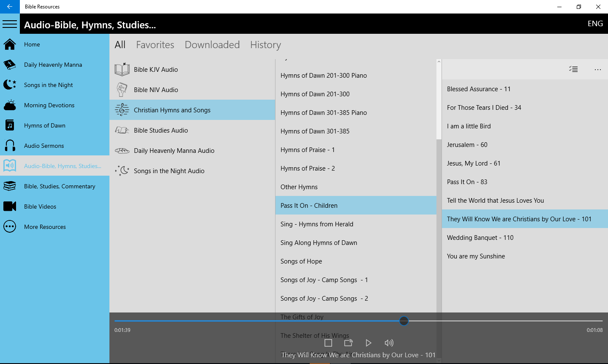Image resolution: width=608 pixels, height=364 pixels.
Task: Open the ellipsis more options menu
Action: [x=597, y=69]
